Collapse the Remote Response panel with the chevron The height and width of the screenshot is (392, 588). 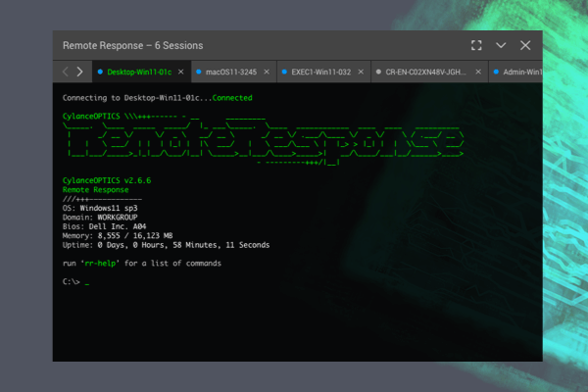[x=501, y=46]
